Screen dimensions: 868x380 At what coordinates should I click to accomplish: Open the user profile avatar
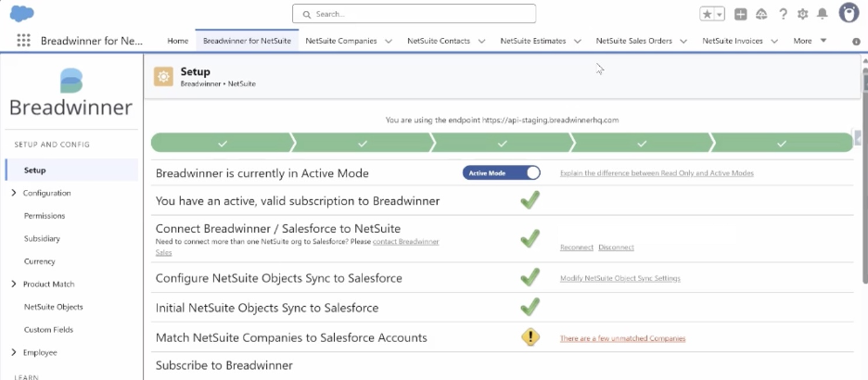point(849,13)
